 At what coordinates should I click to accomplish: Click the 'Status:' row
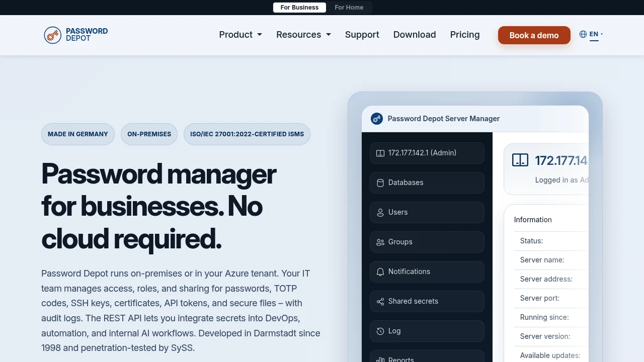coord(551,241)
